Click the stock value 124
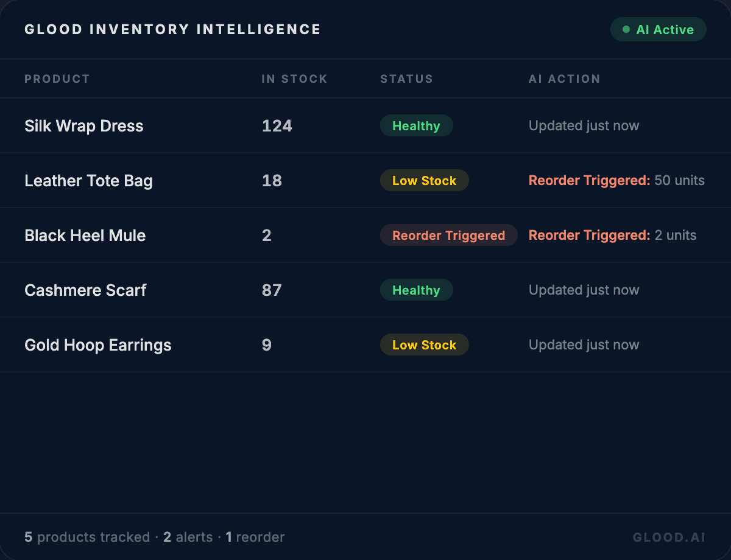 pos(277,126)
